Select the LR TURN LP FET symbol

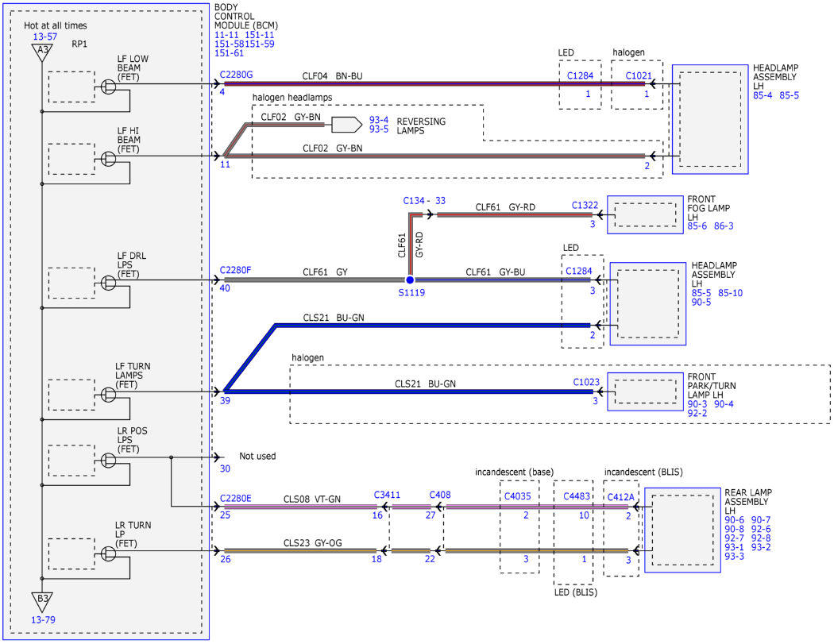[108, 553]
